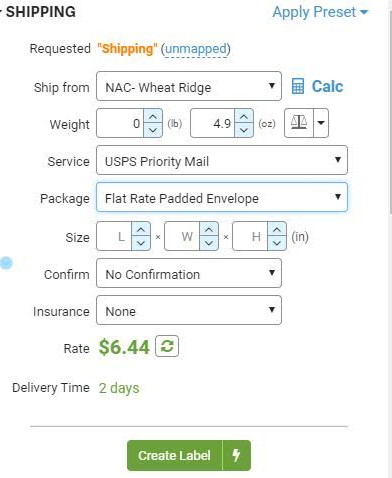The width and height of the screenshot is (392, 478).
Task: Decrease the Height size value
Action: (x=277, y=243)
